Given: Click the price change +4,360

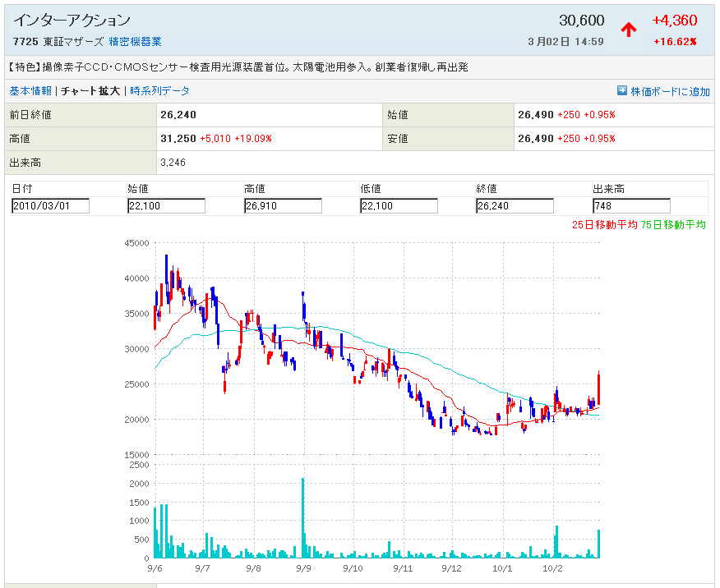Looking at the screenshot, I should pyautogui.click(x=675, y=21).
